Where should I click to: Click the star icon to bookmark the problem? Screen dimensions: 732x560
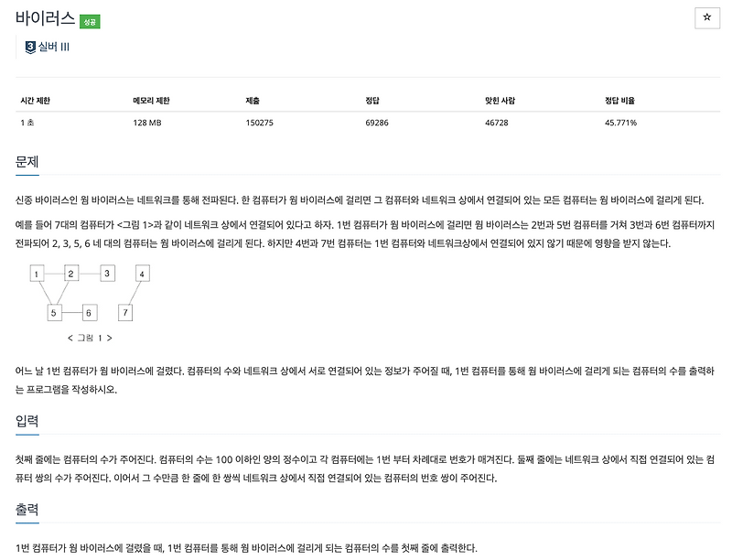[705, 16]
